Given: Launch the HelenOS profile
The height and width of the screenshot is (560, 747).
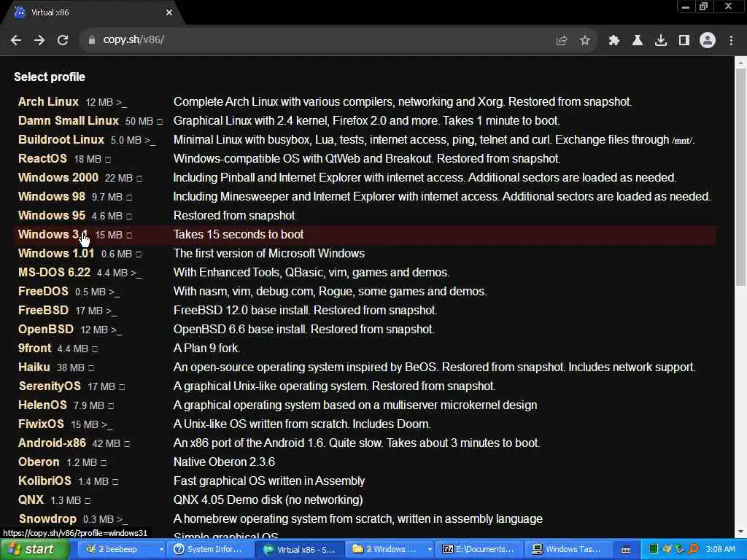Looking at the screenshot, I should point(42,405).
